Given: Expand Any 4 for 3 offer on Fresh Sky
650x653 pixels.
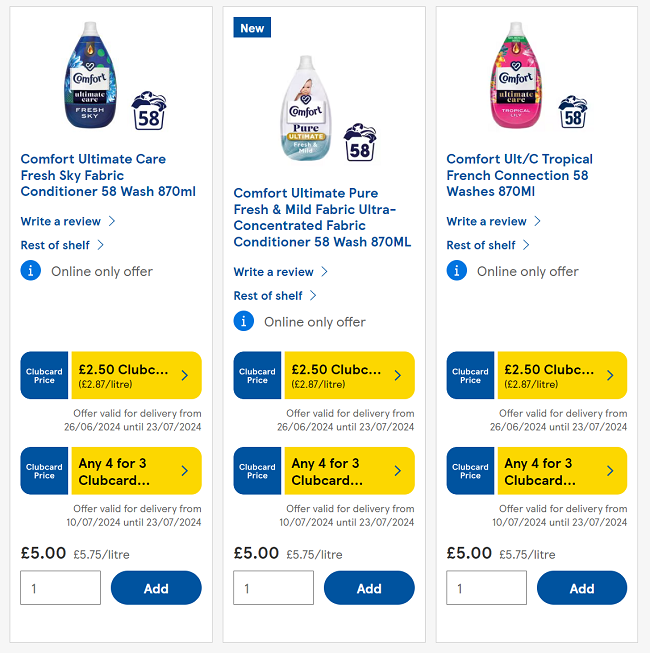Looking at the screenshot, I should tap(136, 471).
